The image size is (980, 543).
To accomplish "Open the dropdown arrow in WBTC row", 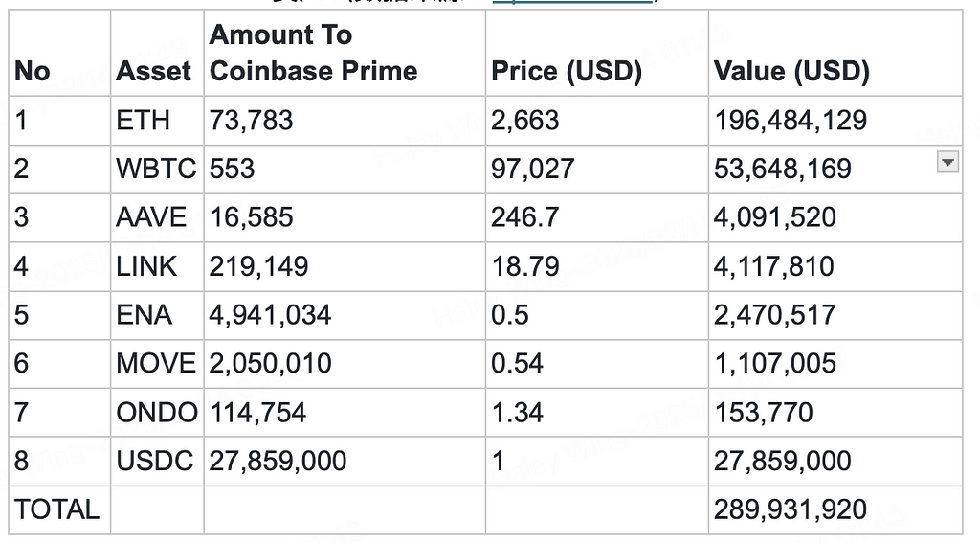I will tap(947, 163).
